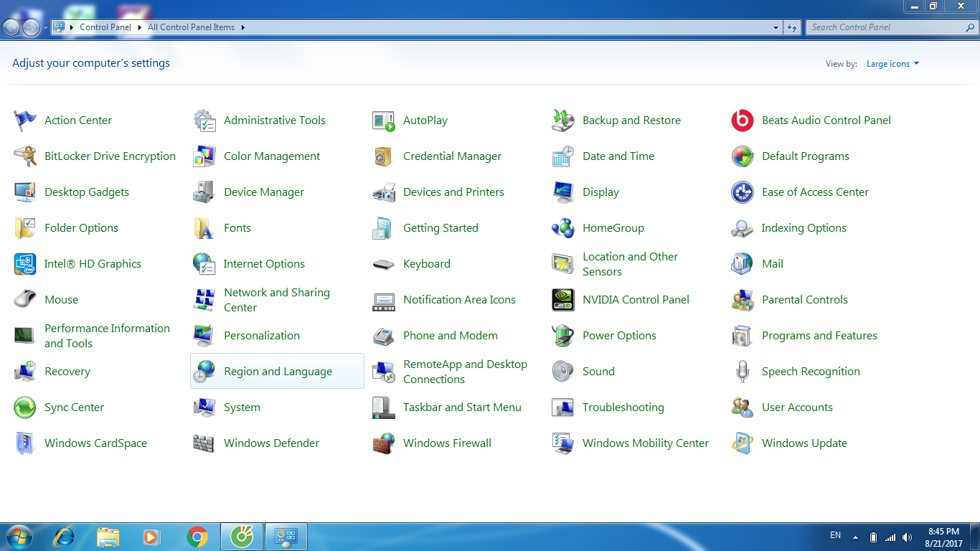Click the Programs and Features icon

point(743,336)
